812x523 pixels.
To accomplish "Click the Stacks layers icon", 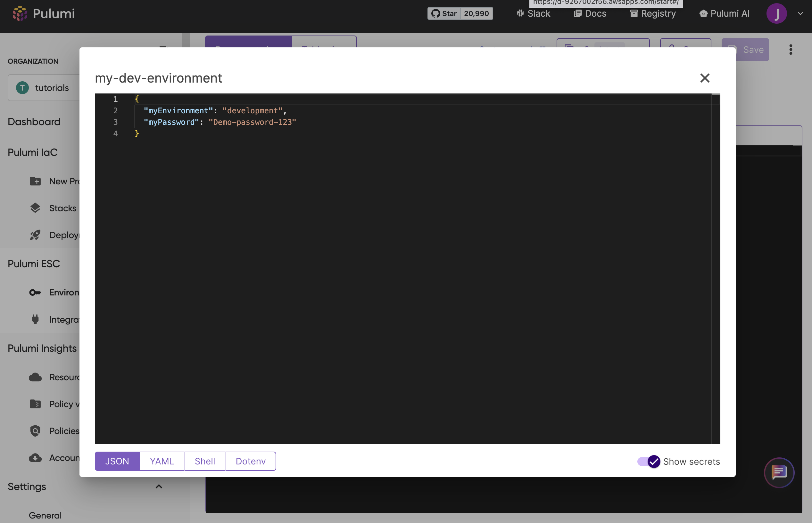I will 35,208.
